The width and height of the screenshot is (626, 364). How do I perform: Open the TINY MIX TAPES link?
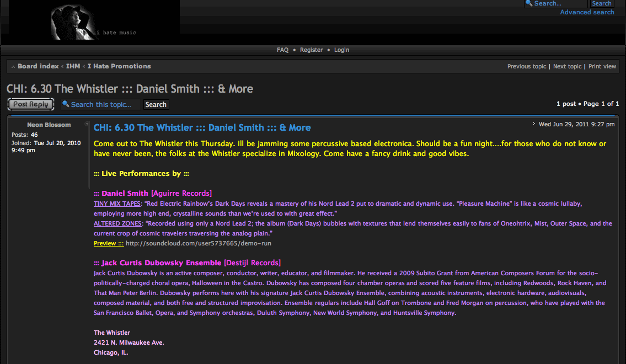coord(117,204)
